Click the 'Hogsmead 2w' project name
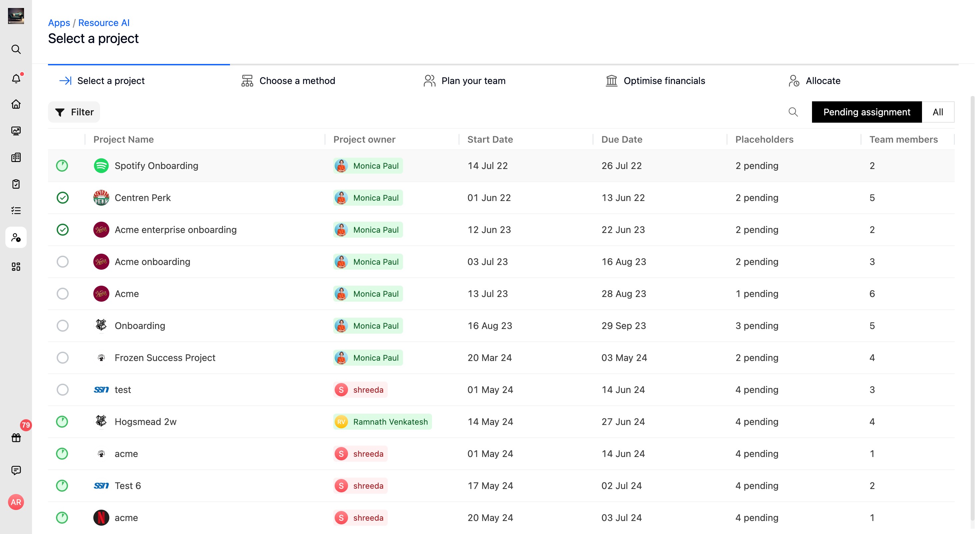Viewport: 980px width, 534px height. click(x=145, y=421)
